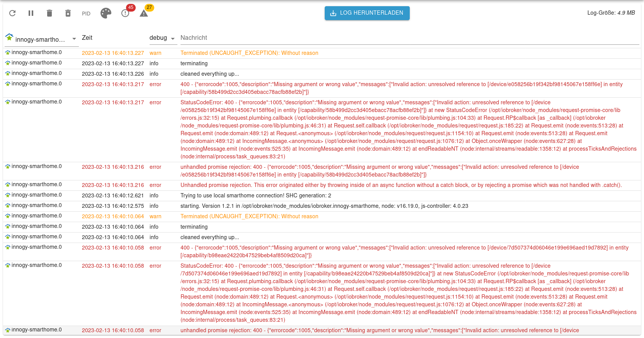The height and width of the screenshot is (338, 644).
Task: Click the Log-Größe: 4.9 MB label
Action: click(x=611, y=13)
